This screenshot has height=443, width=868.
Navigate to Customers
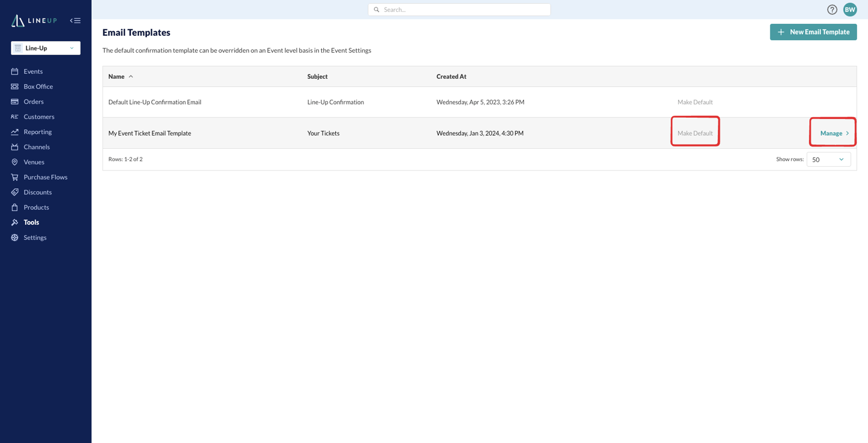[x=39, y=117]
